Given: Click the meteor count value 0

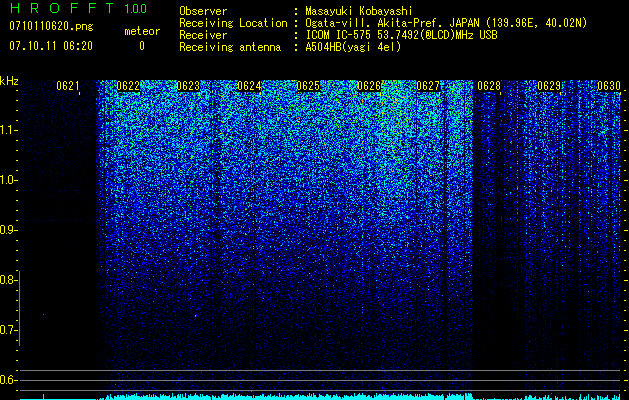Looking at the screenshot, I should pos(142,46).
